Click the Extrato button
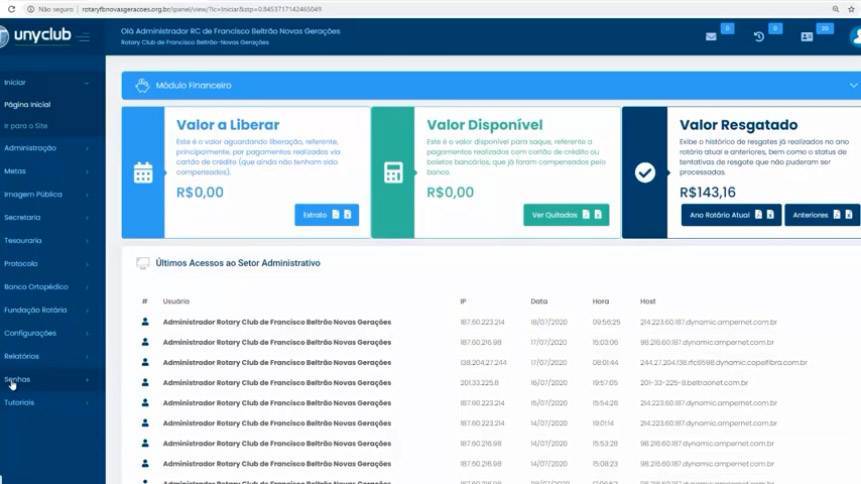861x484 pixels. [326, 215]
